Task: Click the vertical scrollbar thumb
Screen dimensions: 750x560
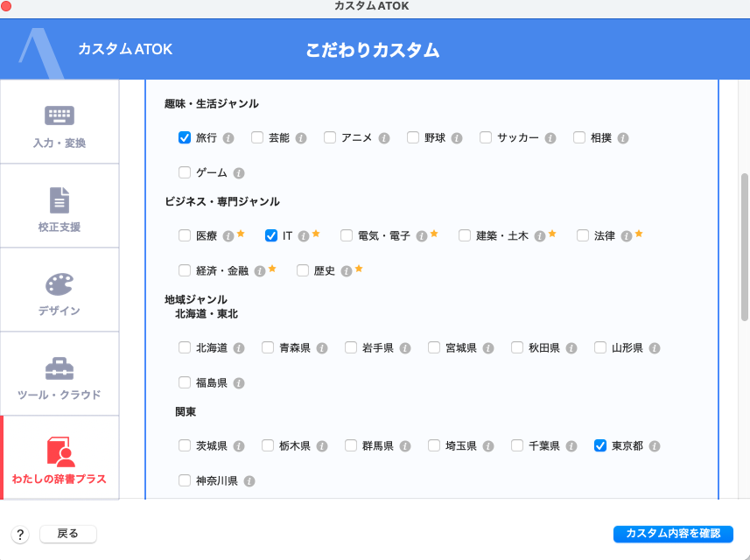Action: (744, 247)
